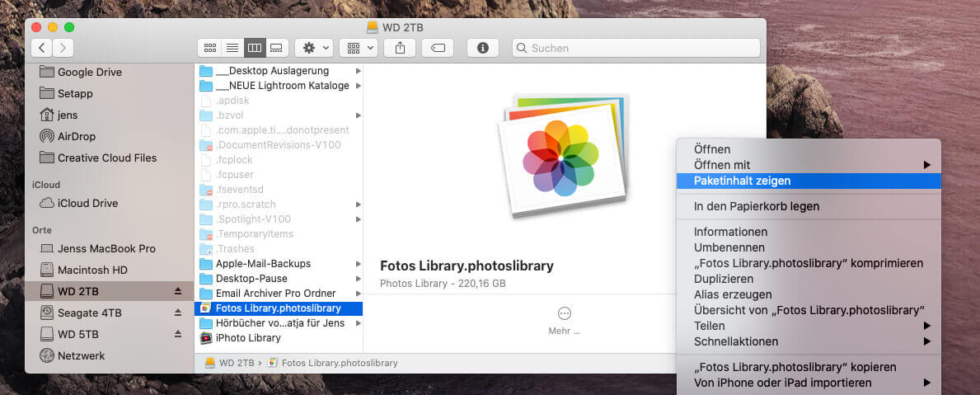
Task: Click the Mehr ellipsis icon in preview
Action: [x=565, y=313]
